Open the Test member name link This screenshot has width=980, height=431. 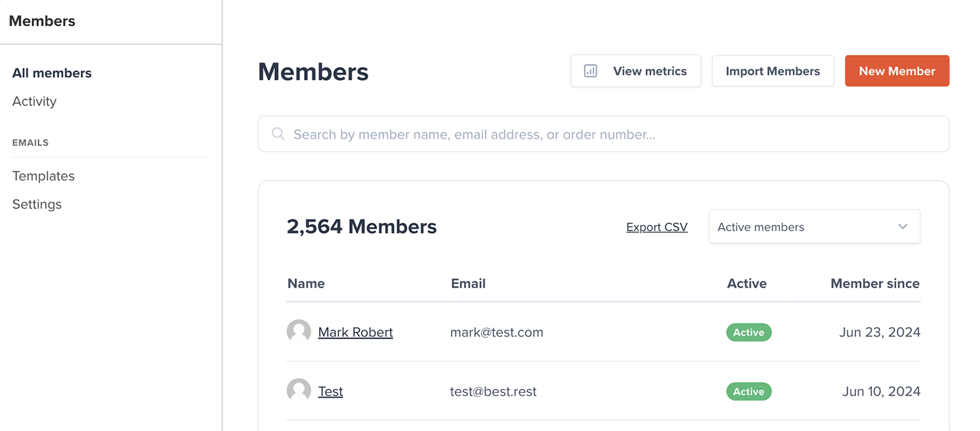coord(330,392)
